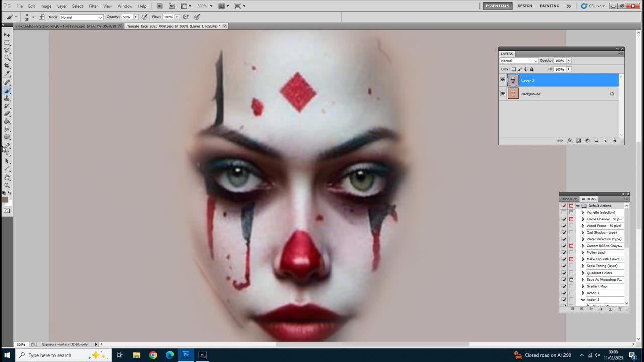Viewport: 644px width, 362px height.
Task: Switch to the n6xC66bp6GtyQwoIojQU document tab
Action: pos(66,26)
